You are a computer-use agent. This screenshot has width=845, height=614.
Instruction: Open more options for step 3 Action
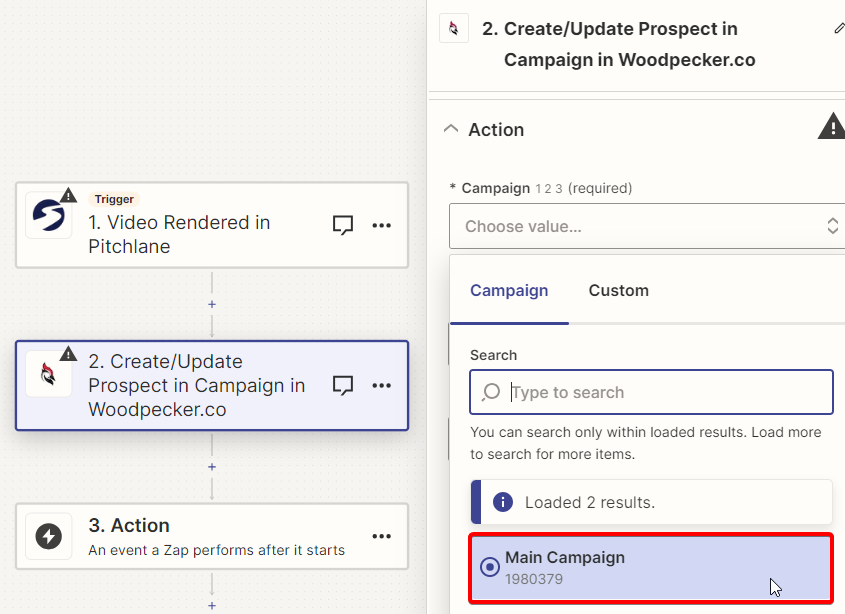(x=382, y=536)
